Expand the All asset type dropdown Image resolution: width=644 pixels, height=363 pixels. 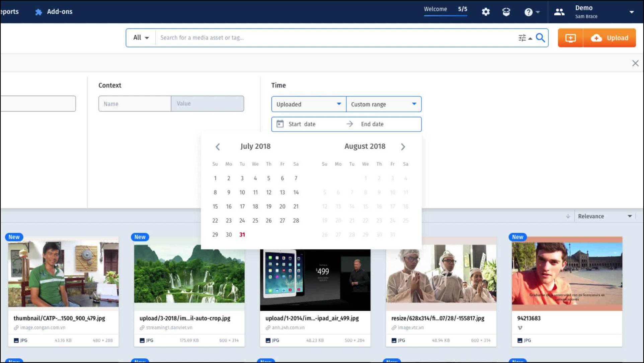click(141, 38)
